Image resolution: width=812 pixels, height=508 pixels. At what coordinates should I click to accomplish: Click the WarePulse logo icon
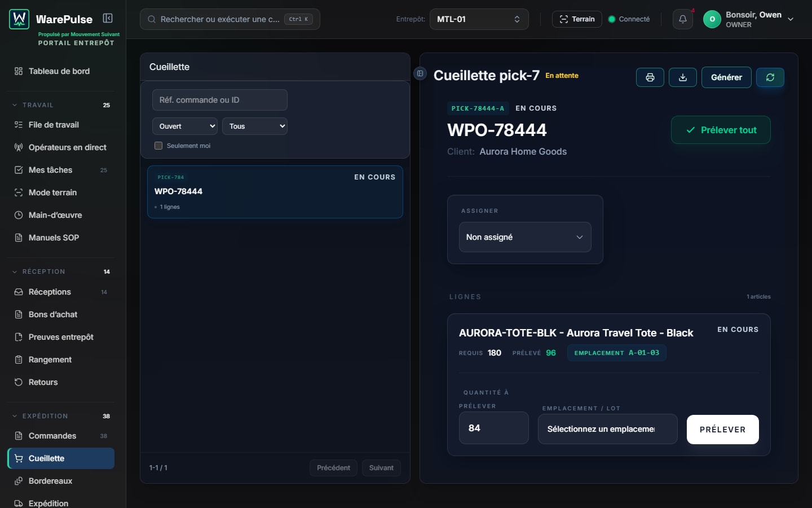[x=19, y=19]
